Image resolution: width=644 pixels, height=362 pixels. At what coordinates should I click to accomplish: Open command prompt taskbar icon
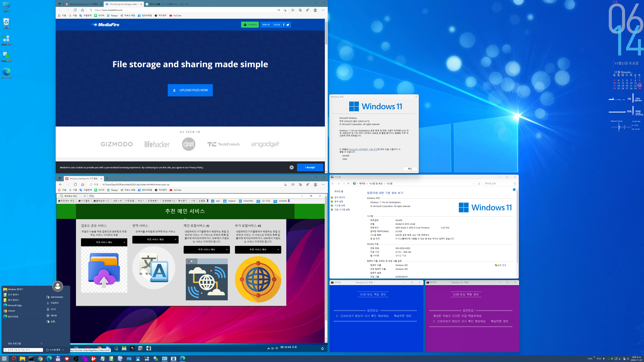coord(31,358)
